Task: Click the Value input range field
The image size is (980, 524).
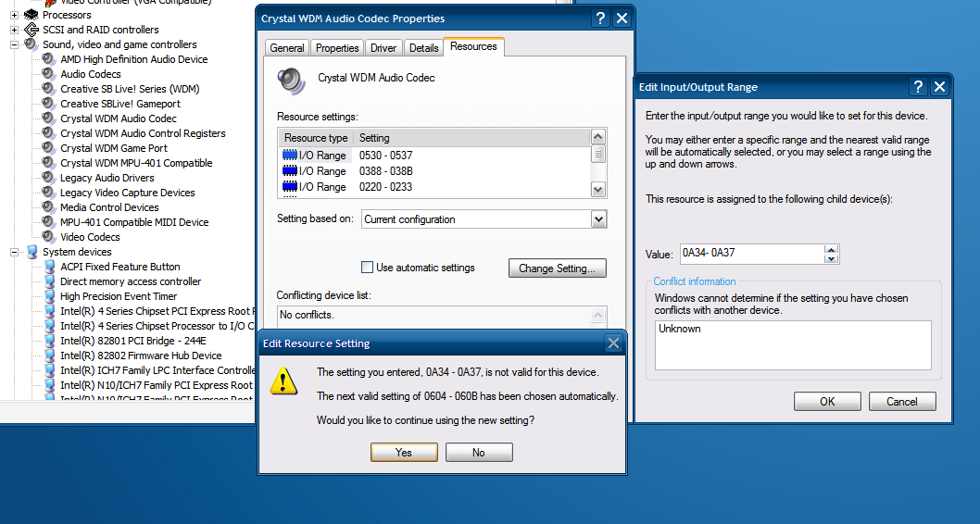Action: pyautogui.click(x=750, y=254)
